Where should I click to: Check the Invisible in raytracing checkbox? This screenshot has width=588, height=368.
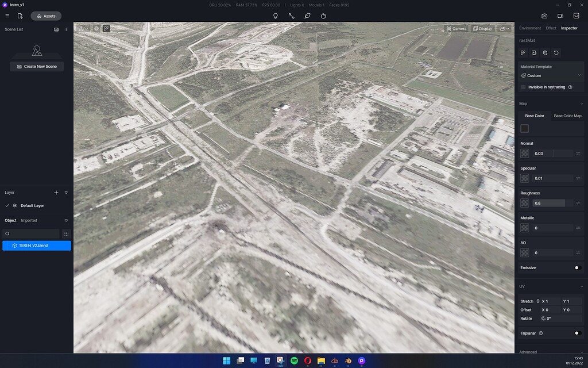tap(523, 87)
